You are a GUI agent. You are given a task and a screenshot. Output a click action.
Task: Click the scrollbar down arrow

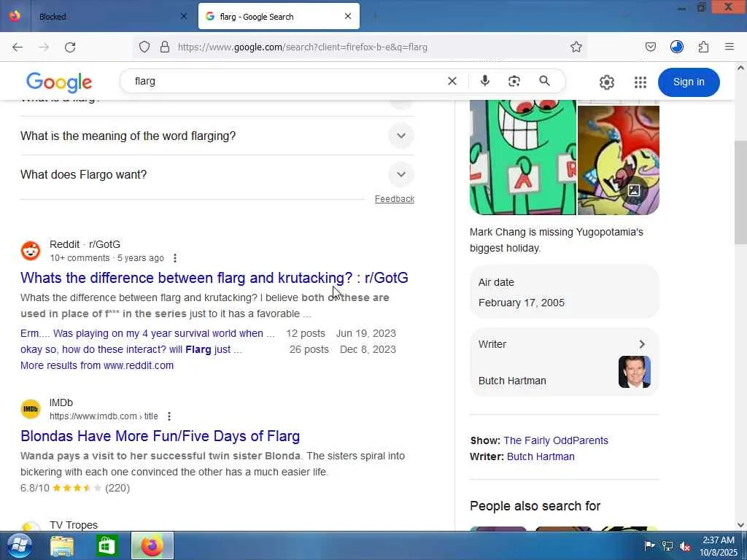740,525
